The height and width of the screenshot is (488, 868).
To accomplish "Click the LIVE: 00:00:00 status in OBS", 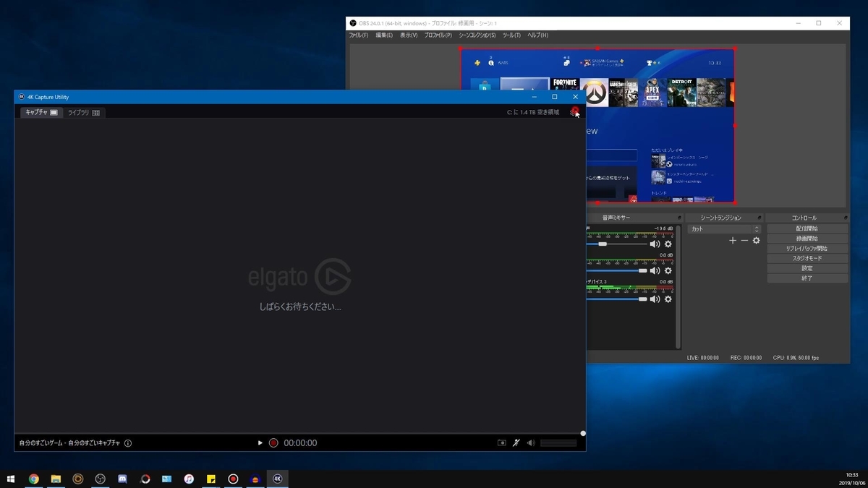I will (703, 358).
